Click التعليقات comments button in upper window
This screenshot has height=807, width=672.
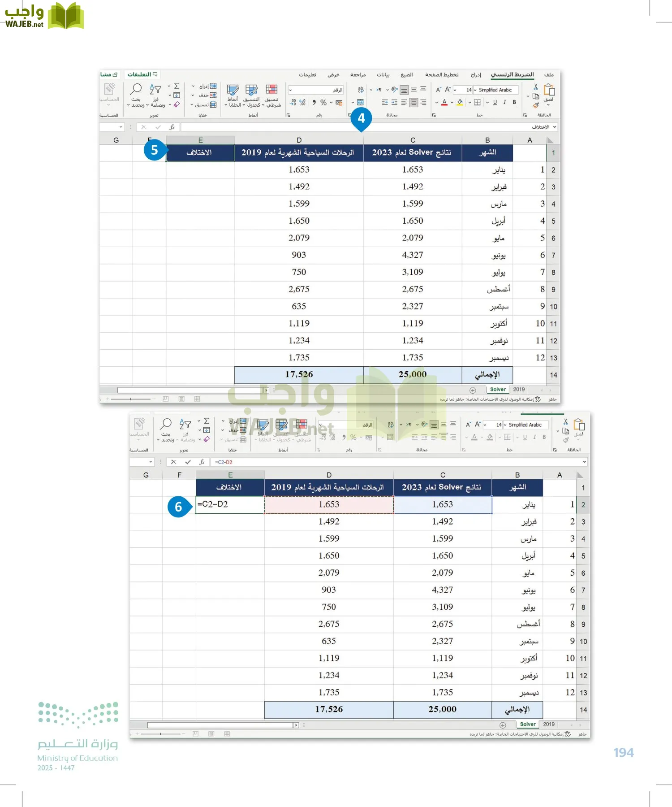[x=142, y=74]
